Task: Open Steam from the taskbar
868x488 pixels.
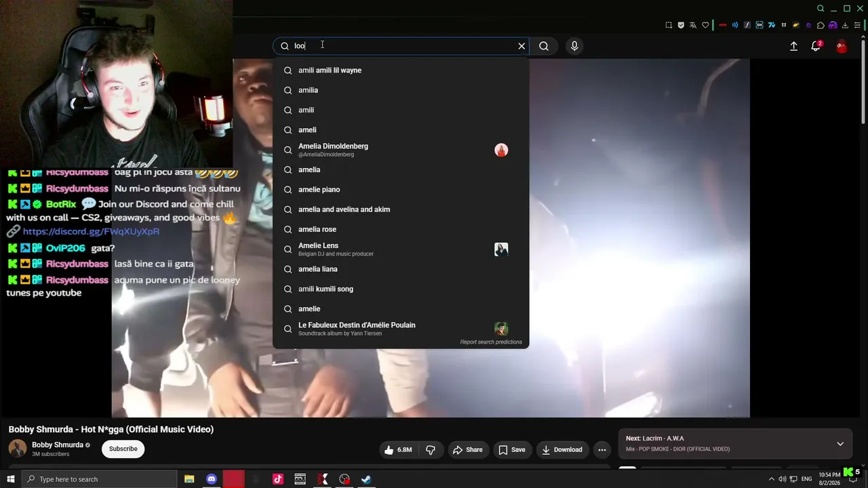Action: [366, 479]
